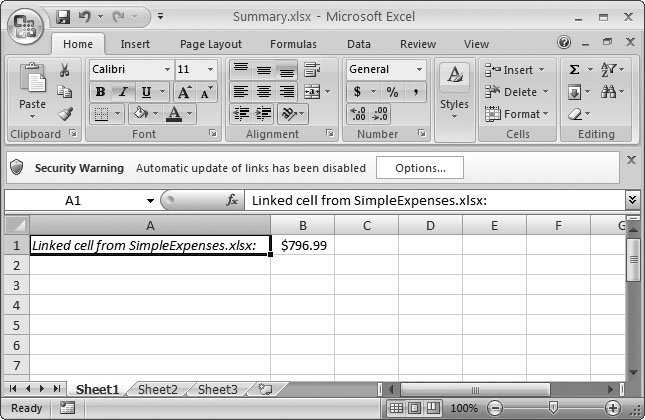Open the Name Box dropdown arrow
Viewport: 645px width, 420px height.
click(x=150, y=201)
